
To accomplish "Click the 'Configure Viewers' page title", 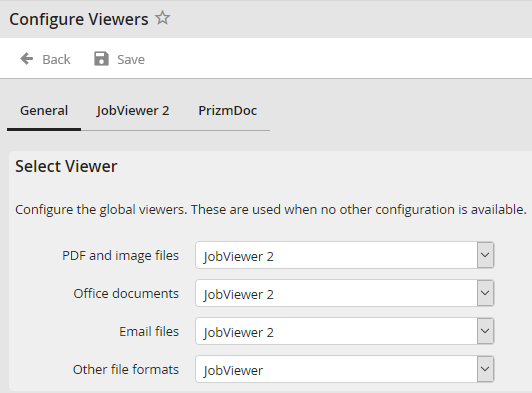I will pos(79,19).
